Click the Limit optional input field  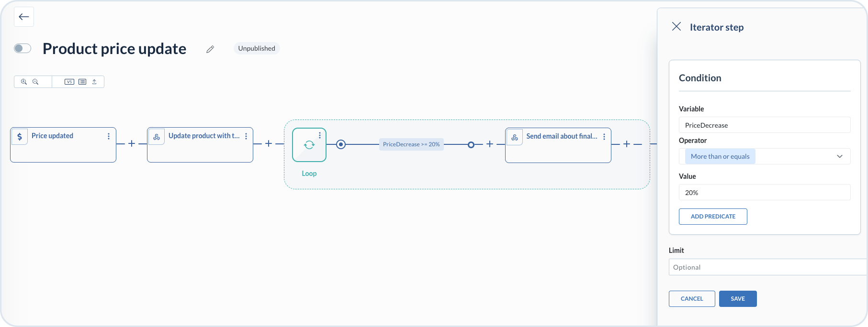[x=766, y=267]
